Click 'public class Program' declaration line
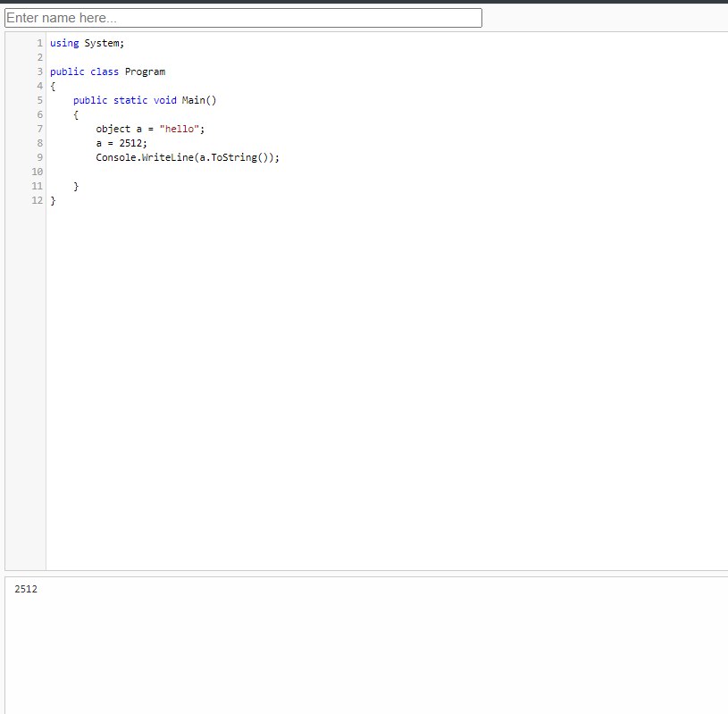 [108, 71]
